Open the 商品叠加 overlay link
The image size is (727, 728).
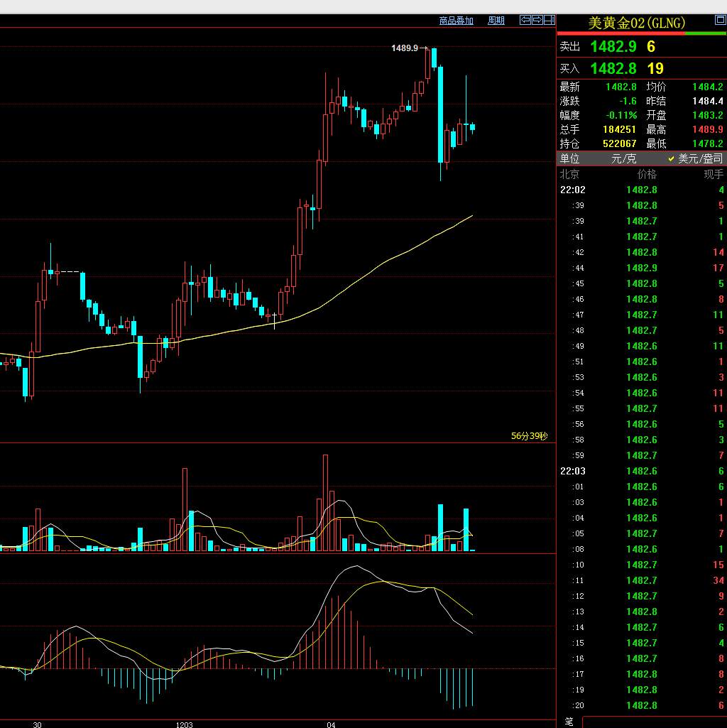(x=456, y=21)
